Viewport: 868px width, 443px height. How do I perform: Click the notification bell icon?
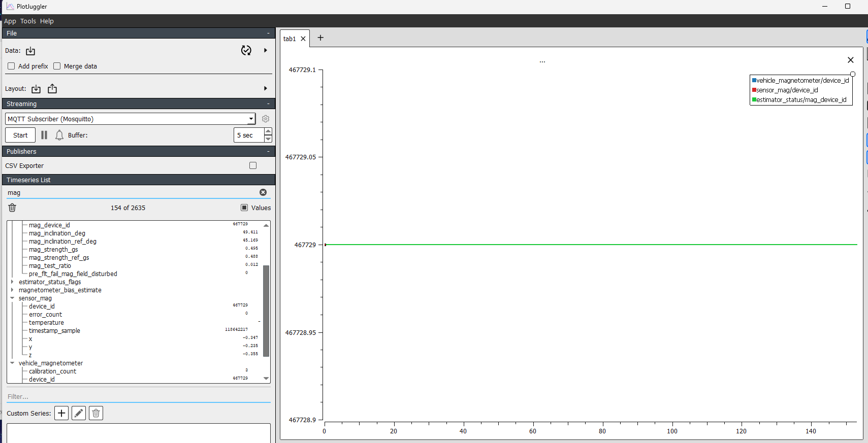(x=59, y=135)
